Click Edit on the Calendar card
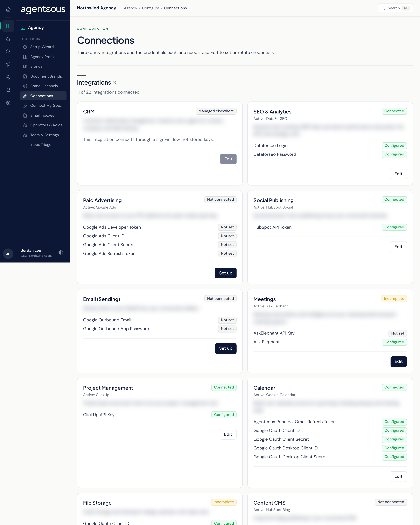Viewport: 420px width, 525px height. tap(398, 476)
